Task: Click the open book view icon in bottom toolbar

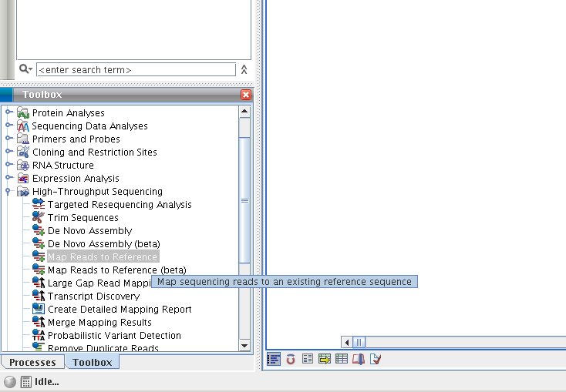Action: pyautogui.click(x=359, y=359)
